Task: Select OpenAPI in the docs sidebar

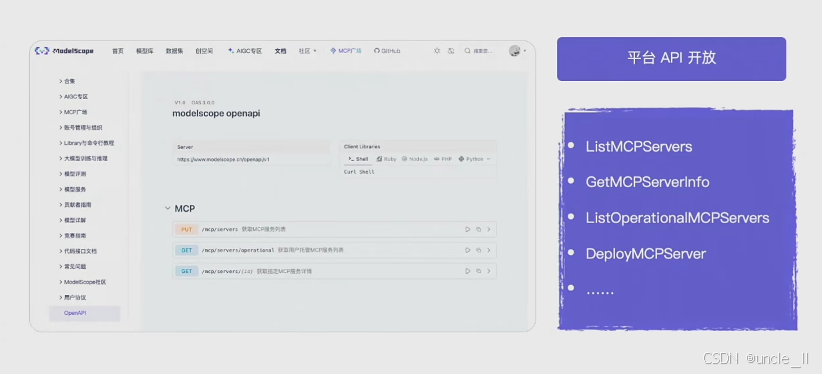Action: [x=84, y=313]
